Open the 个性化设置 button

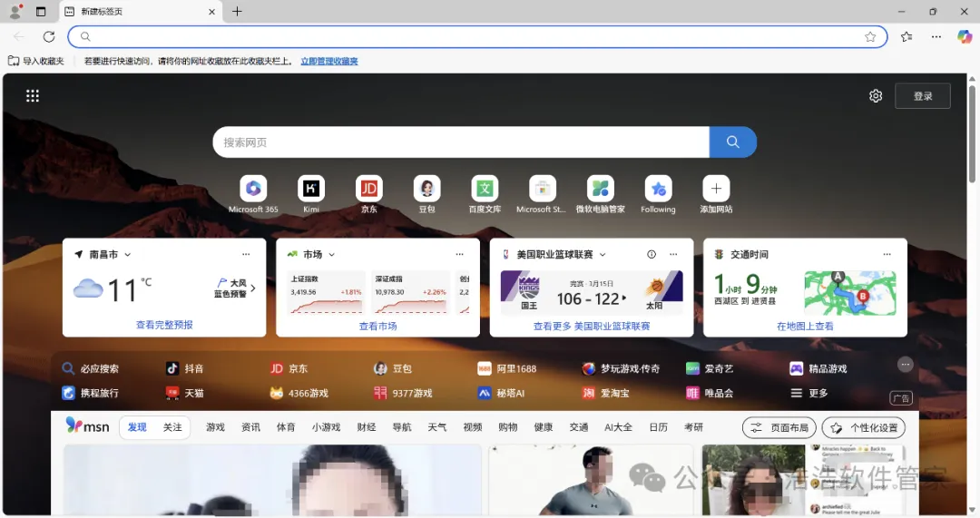pos(863,428)
